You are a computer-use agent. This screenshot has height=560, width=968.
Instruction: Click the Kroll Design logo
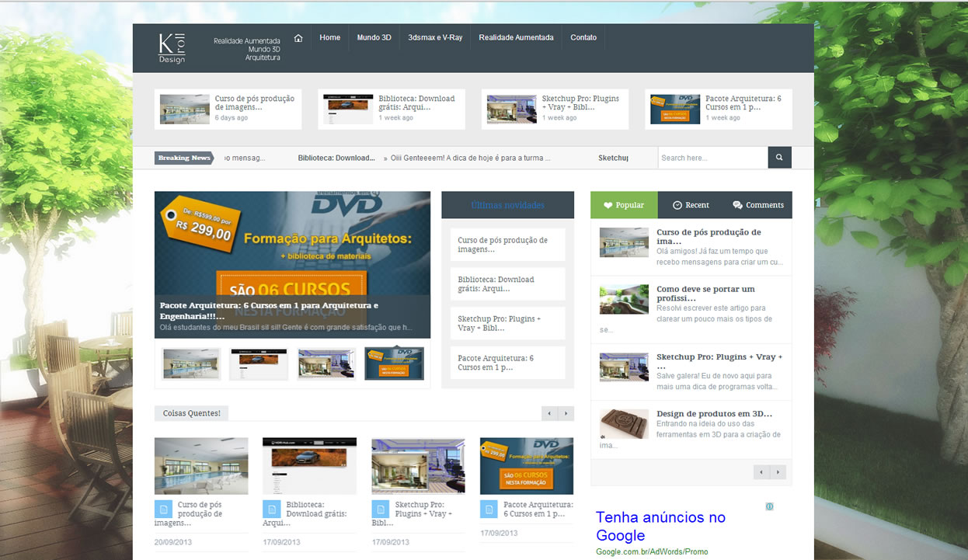tap(172, 48)
